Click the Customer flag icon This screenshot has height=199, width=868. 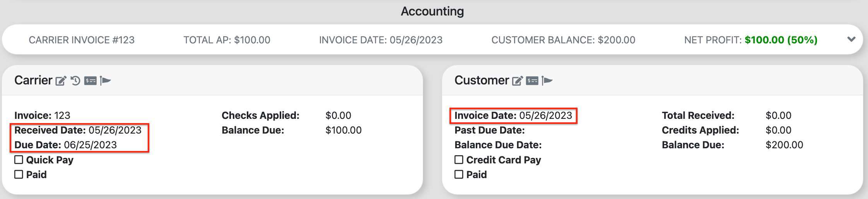(547, 81)
